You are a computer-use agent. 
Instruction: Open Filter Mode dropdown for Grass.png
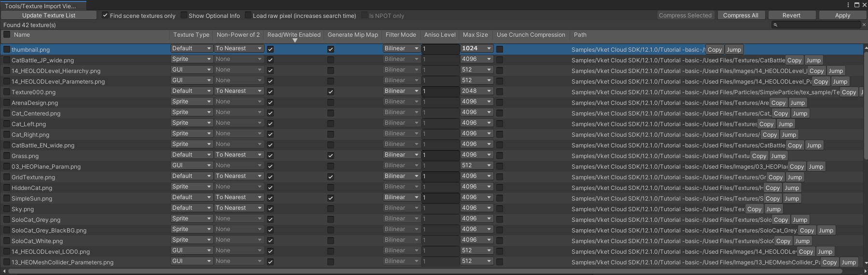[x=402, y=155]
